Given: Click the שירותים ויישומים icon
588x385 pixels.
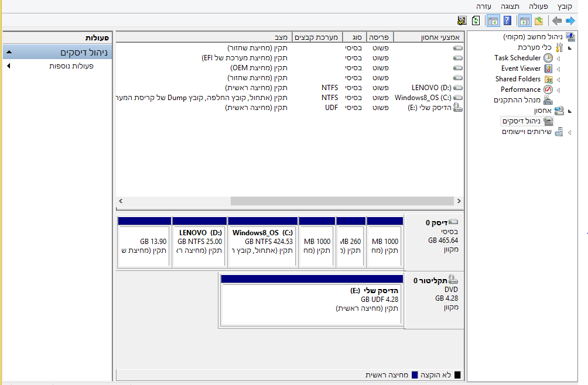Looking at the screenshot, I should tap(559, 132).
